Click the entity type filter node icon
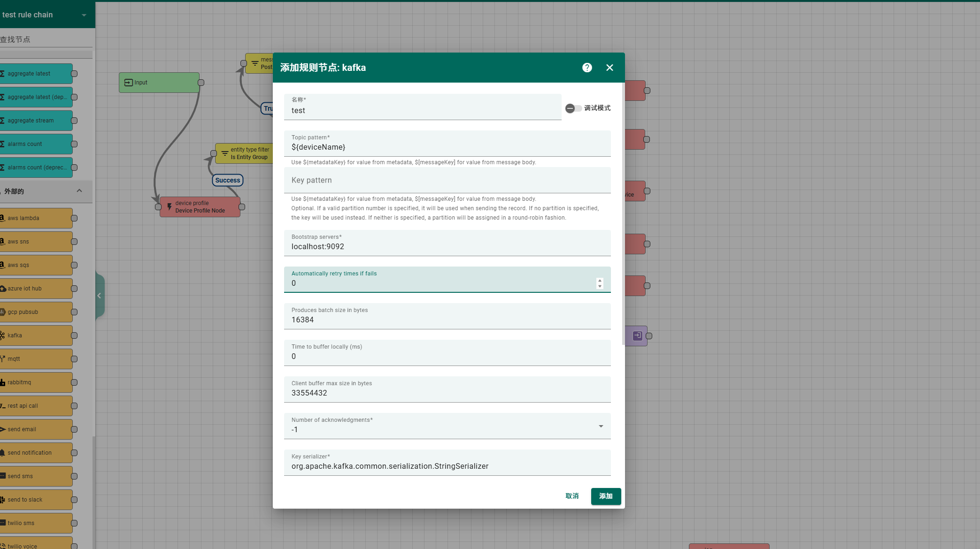 tap(225, 153)
